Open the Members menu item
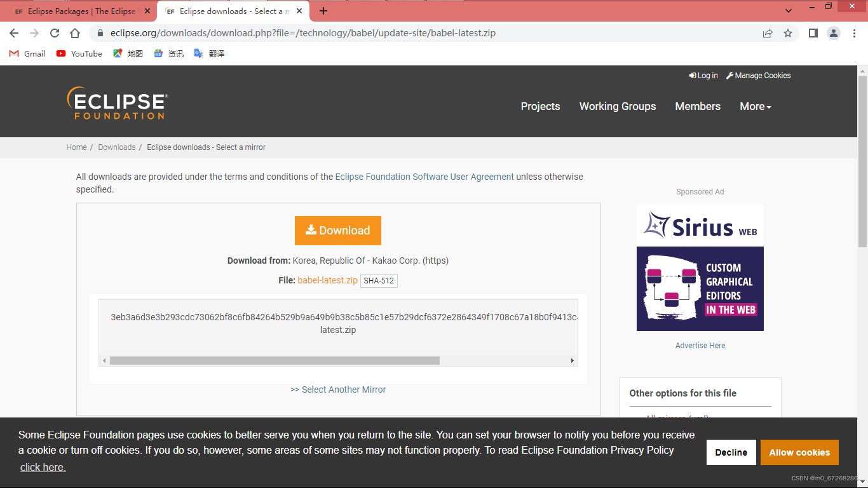868x488 pixels. click(x=698, y=106)
